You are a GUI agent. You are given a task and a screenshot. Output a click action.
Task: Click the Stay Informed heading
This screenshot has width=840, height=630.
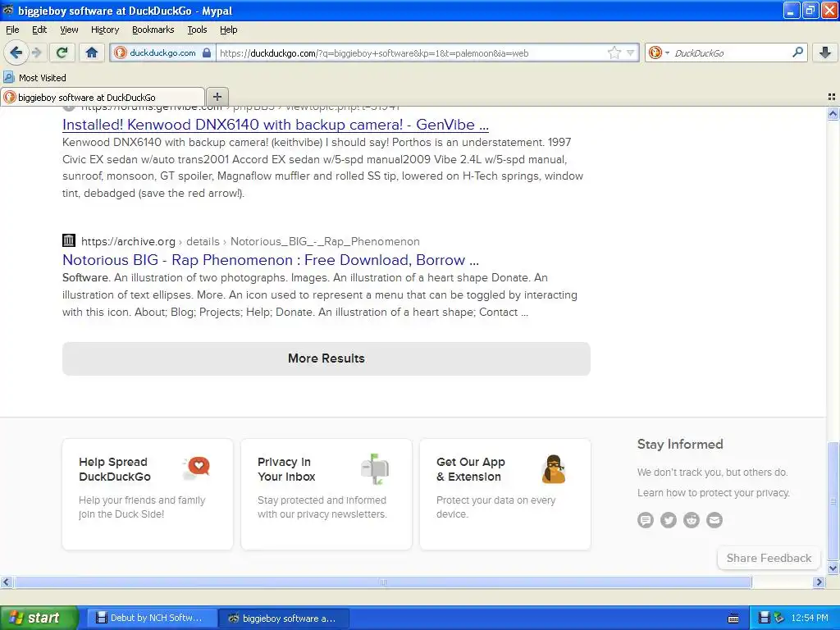pos(680,444)
